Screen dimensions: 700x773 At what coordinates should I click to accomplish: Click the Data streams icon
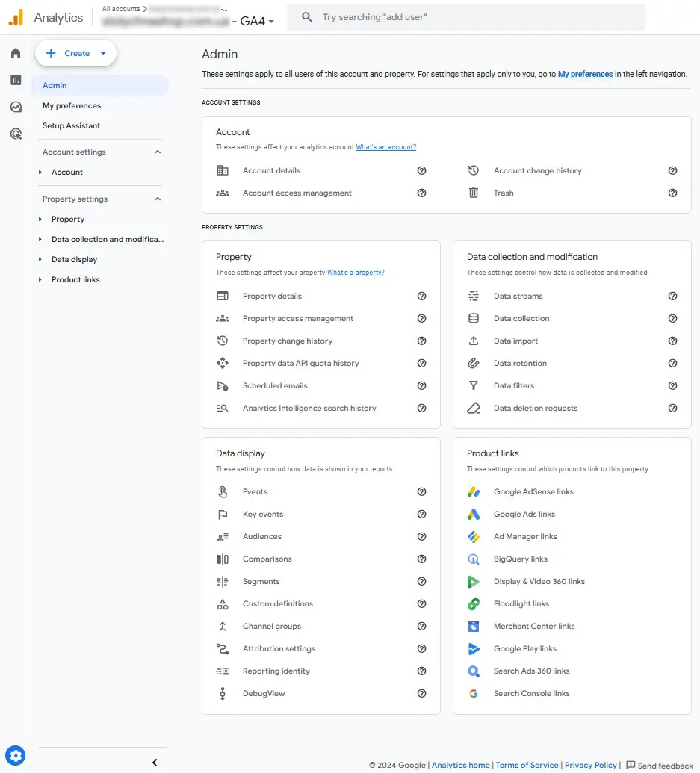473,296
